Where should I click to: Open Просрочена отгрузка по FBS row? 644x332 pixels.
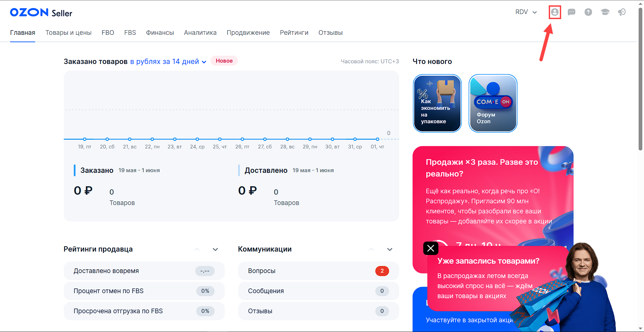tap(144, 311)
